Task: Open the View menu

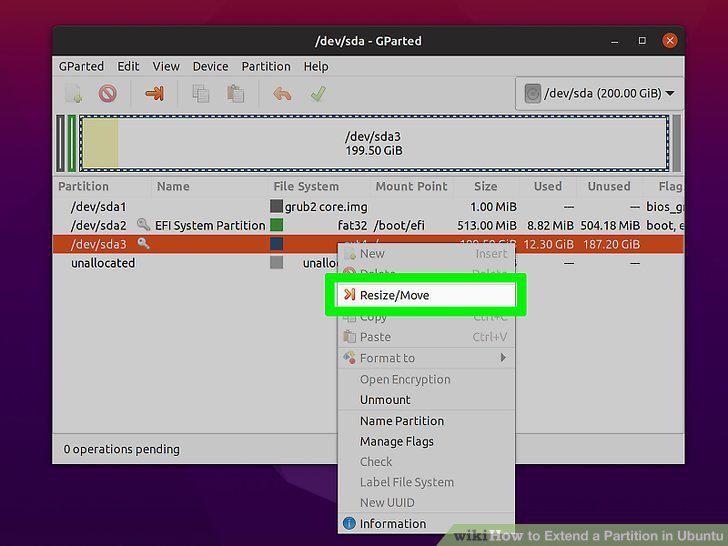Action: [166, 66]
